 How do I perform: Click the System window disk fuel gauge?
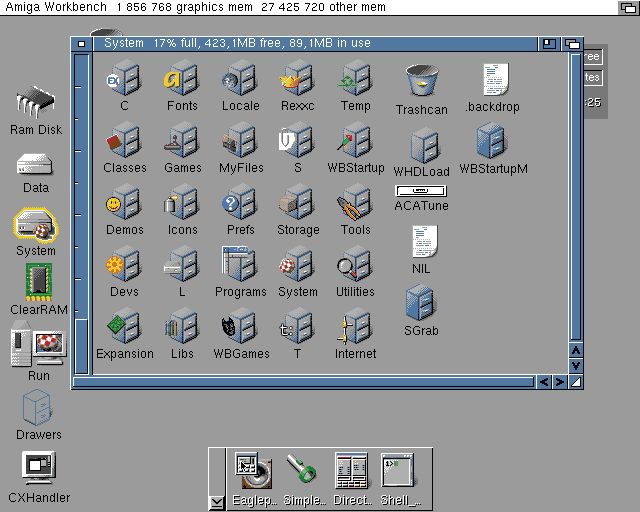pyautogui.click(x=82, y=213)
